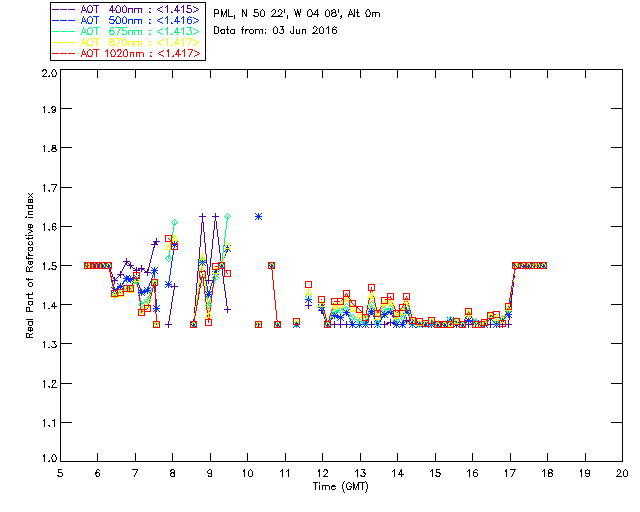
Task: Click the y-axis label 'Real Part of Refractive index'
Action: [29, 265]
